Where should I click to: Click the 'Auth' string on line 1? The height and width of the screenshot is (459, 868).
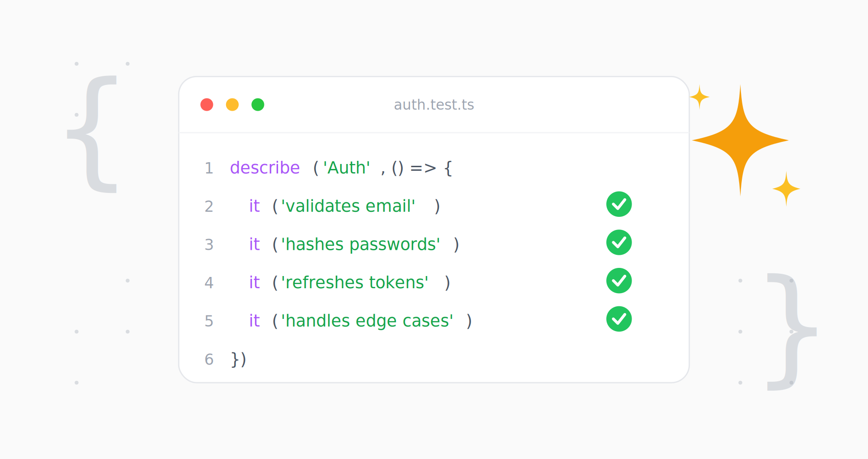(346, 168)
